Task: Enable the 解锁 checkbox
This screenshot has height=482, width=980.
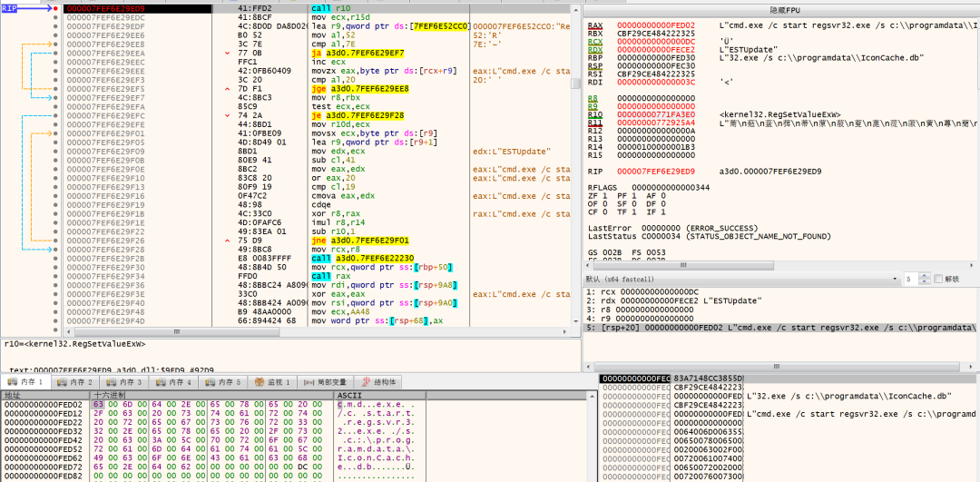Action: pos(938,279)
